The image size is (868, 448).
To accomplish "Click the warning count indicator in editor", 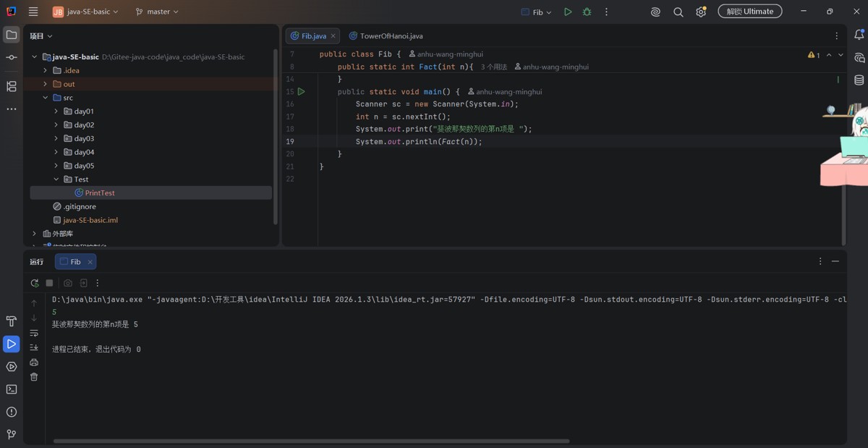I will (x=814, y=54).
